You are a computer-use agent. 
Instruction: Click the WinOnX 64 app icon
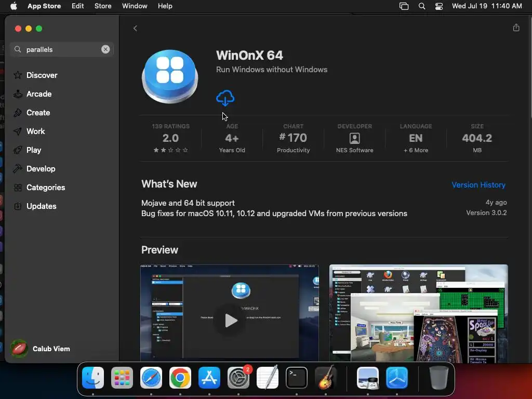170,76
